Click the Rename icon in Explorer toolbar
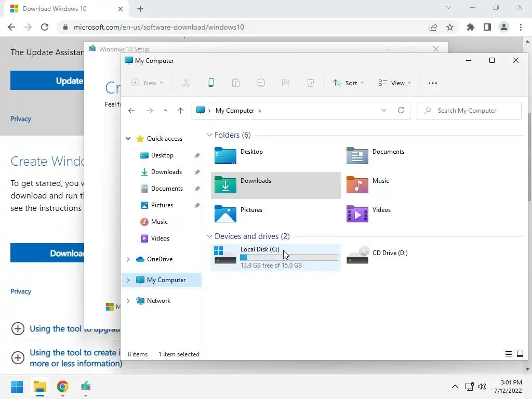532x399 pixels. coord(261,83)
